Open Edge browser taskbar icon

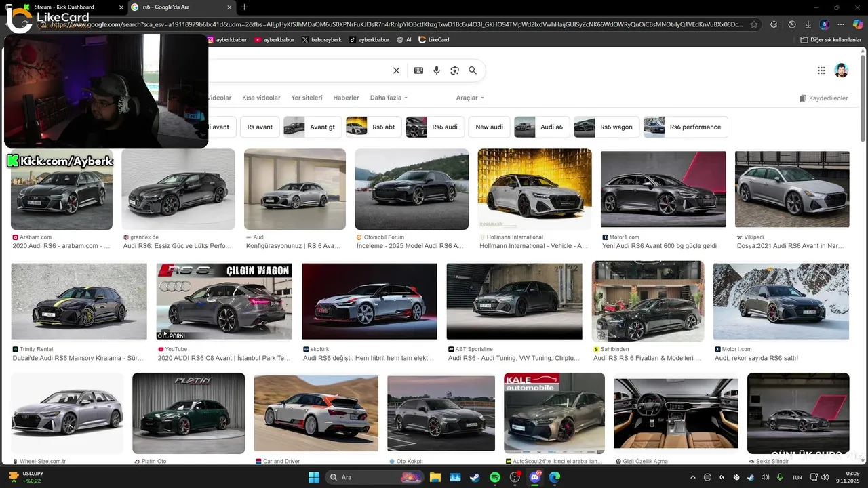click(x=555, y=477)
